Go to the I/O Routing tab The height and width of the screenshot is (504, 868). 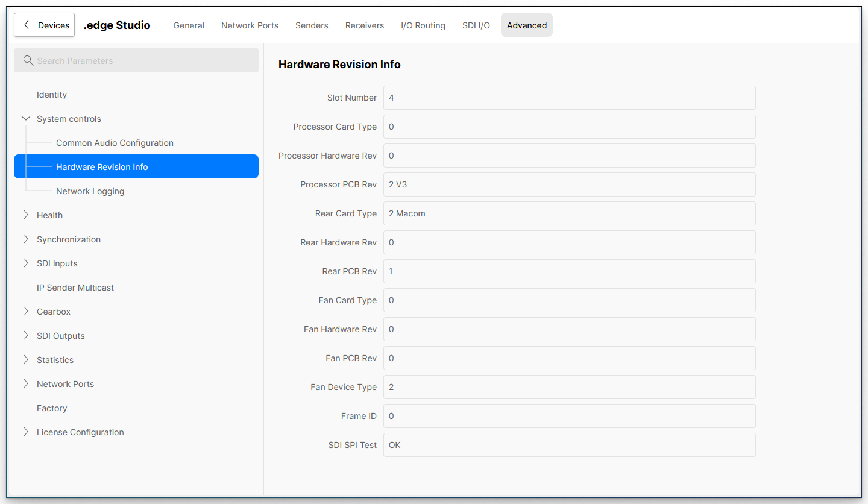[x=423, y=25]
